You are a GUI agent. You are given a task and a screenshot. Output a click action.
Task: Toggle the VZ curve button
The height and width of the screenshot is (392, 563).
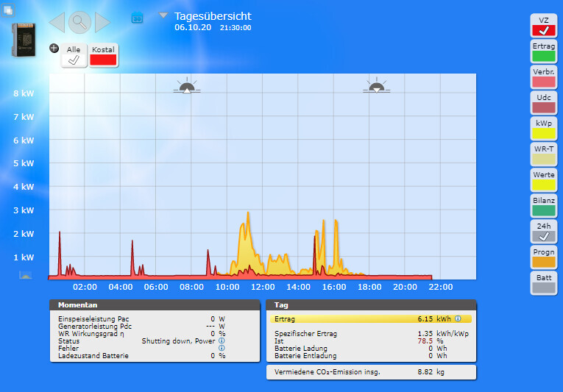coord(544,26)
